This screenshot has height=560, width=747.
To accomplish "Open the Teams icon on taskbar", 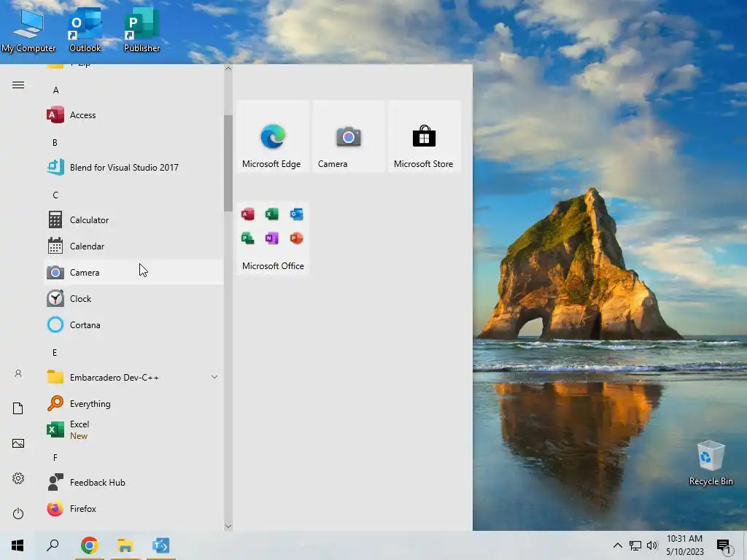I will click(161, 545).
